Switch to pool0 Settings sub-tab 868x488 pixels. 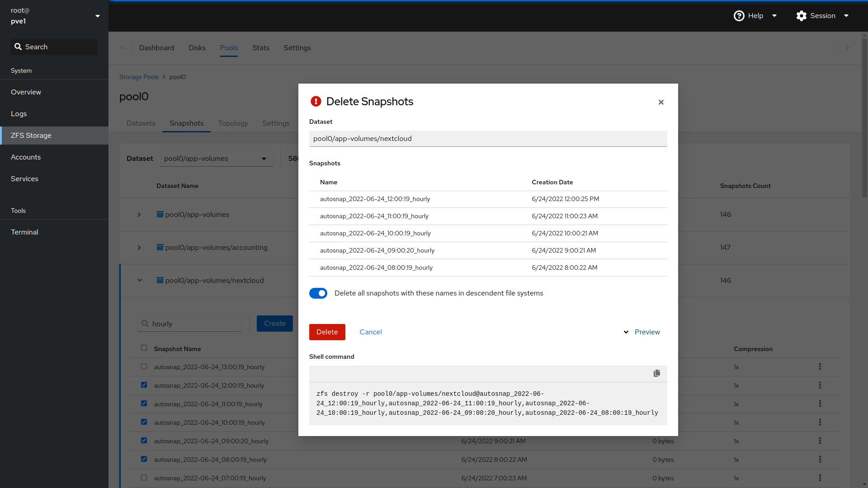(x=276, y=123)
